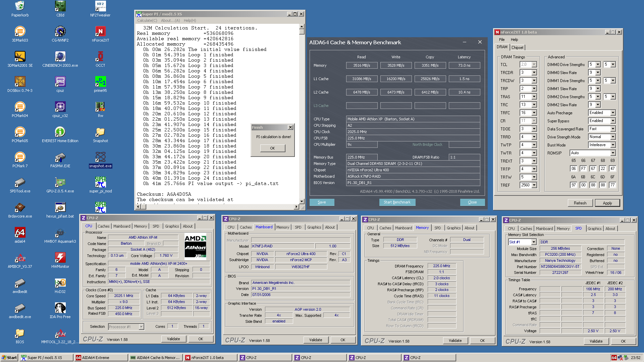Open the prime95 desktop icon
The height and width of the screenshot is (362, 644).
[100, 82]
